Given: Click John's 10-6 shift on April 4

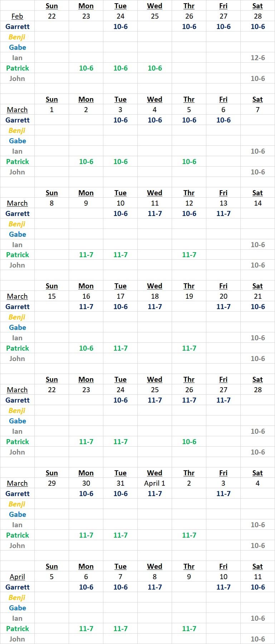Looking at the screenshot, I should (257, 546).
